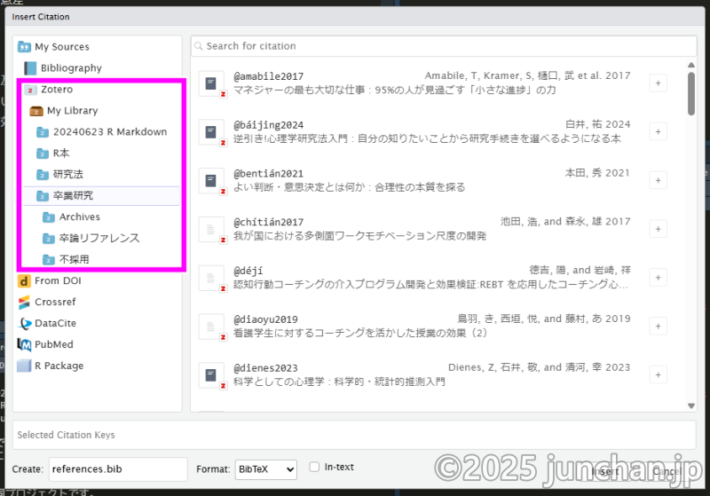Add @diaoyu2019 citation with plus button
Image resolution: width=710 pixels, height=496 pixels.
tap(658, 326)
